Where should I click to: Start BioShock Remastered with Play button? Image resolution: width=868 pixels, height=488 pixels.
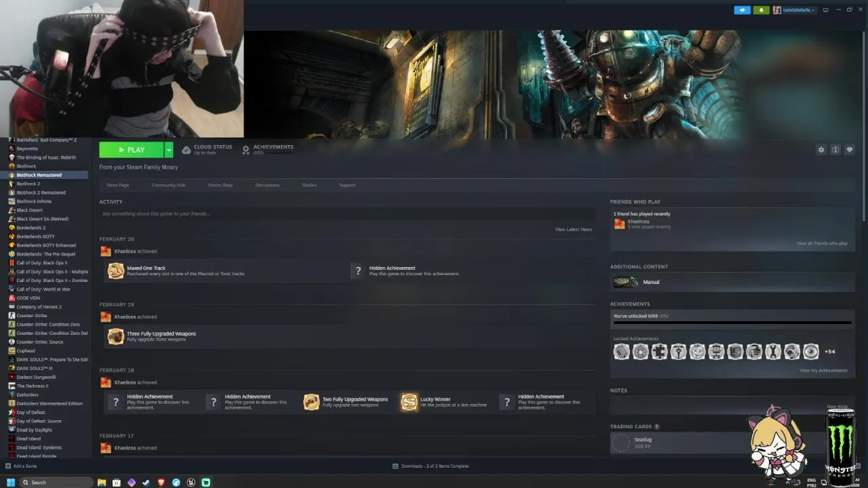click(132, 150)
